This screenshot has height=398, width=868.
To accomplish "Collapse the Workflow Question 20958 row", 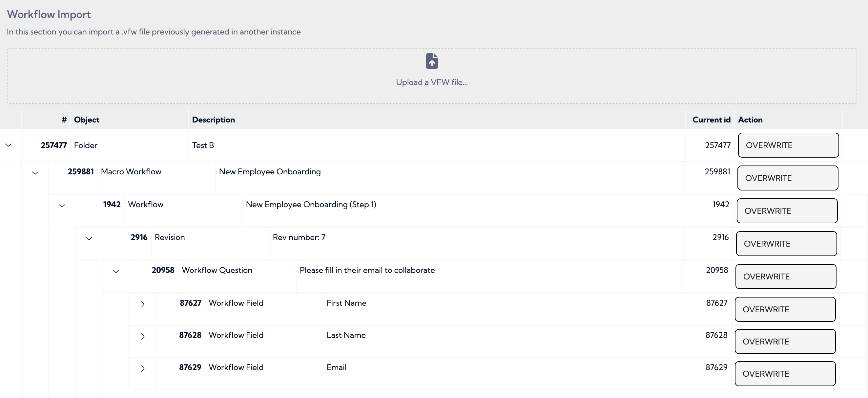I will [x=116, y=272].
